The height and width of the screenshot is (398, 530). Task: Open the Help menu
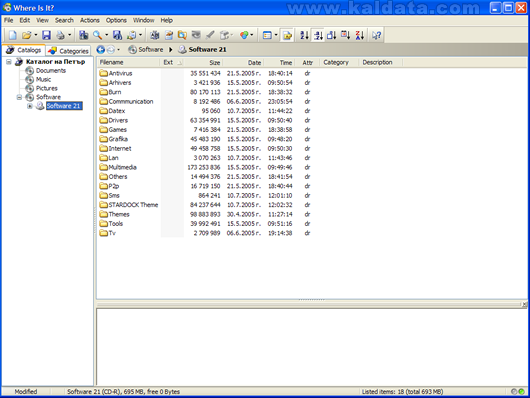coord(166,20)
